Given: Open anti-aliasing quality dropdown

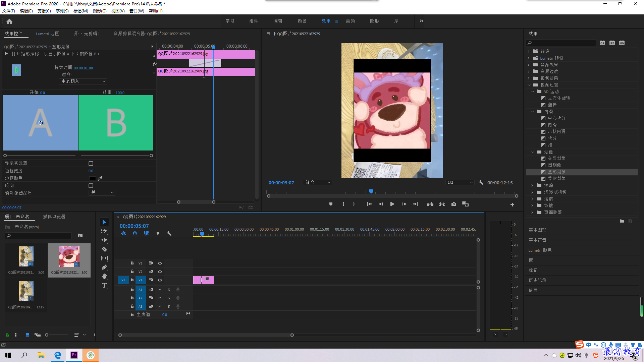Looking at the screenshot, I should coord(102,193).
